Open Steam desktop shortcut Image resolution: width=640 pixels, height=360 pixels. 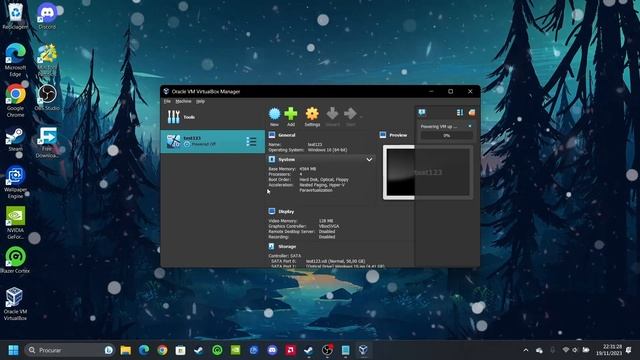(x=15, y=140)
